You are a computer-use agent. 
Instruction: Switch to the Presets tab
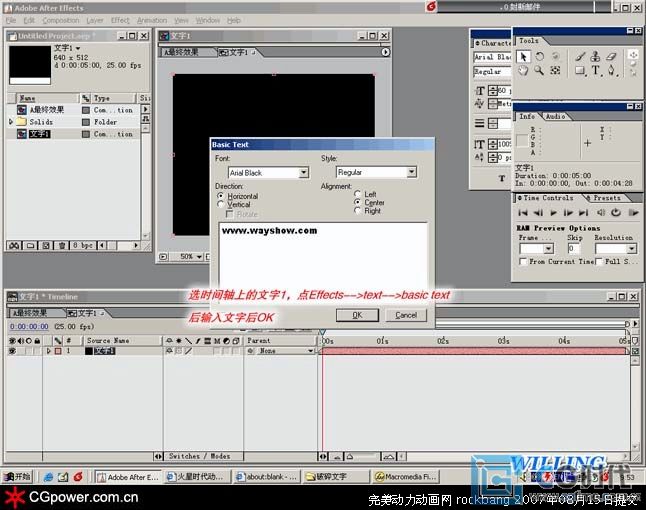(x=606, y=198)
